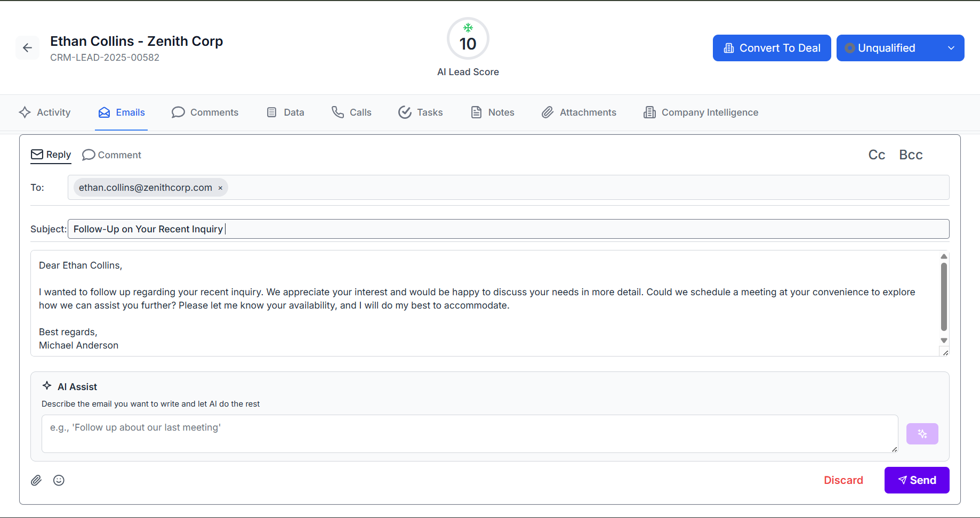Switch to the Company Intelligence tab
The width and height of the screenshot is (980, 518).
tap(701, 112)
